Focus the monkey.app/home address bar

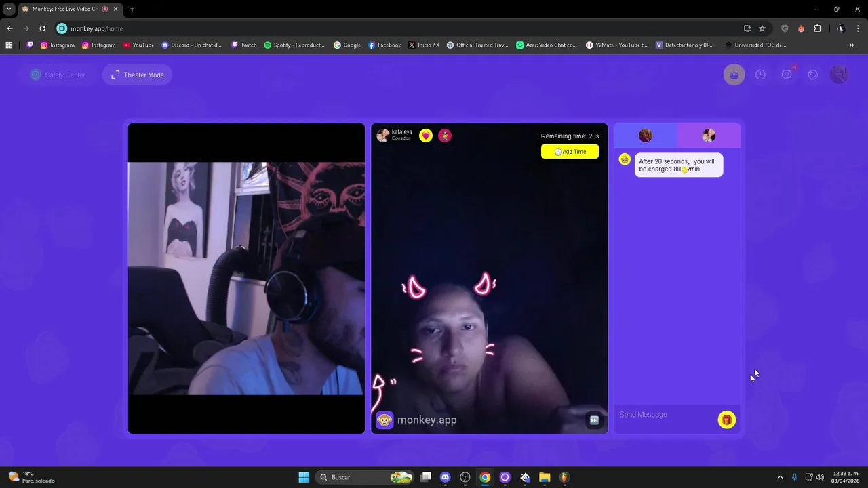pos(400,28)
